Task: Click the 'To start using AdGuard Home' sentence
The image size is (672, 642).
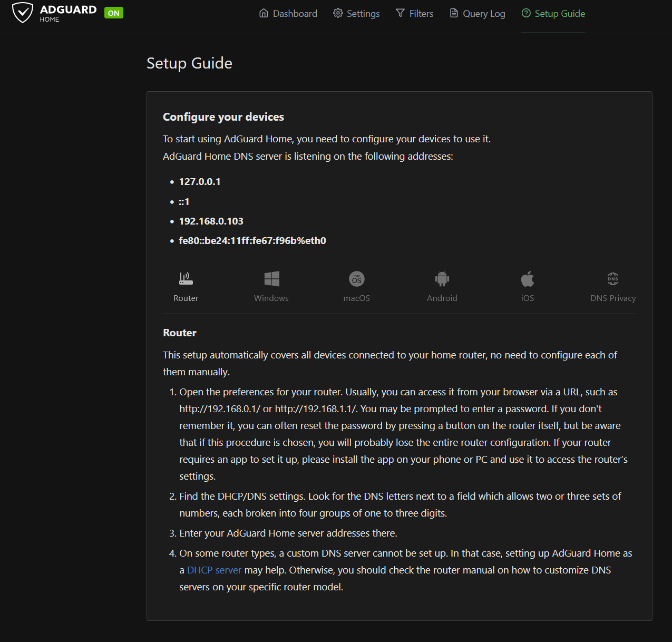Action: click(x=327, y=139)
